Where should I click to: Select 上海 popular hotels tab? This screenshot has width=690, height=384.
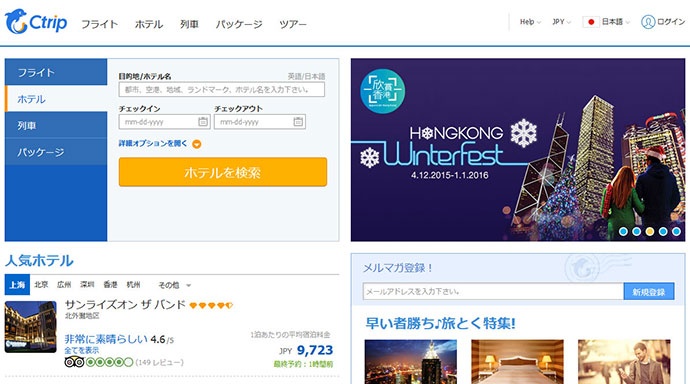(x=17, y=285)
